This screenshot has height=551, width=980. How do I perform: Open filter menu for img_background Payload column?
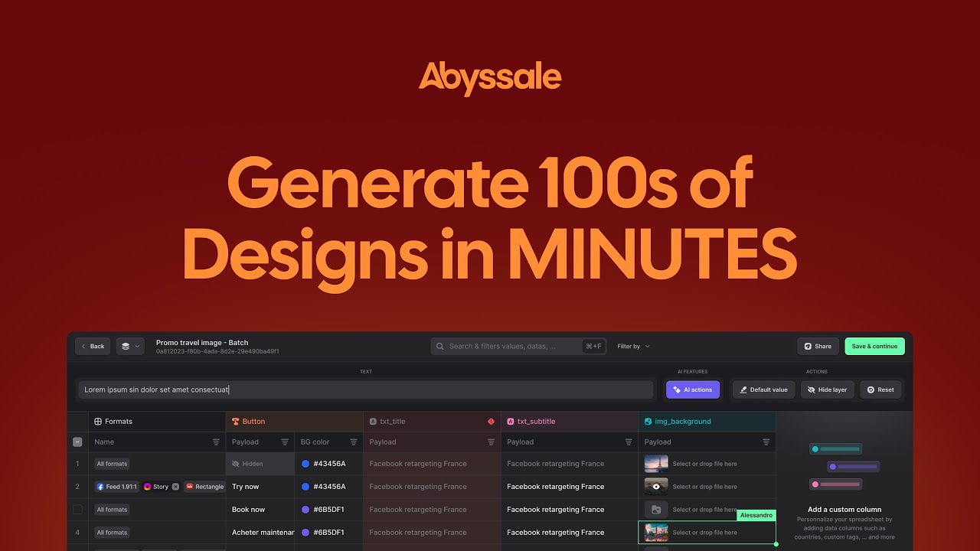[766, 442]
